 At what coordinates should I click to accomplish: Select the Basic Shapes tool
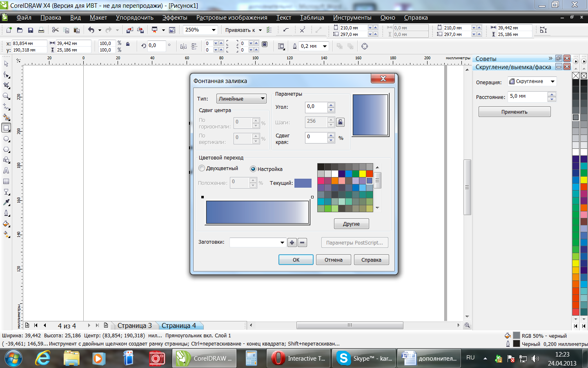pos(6,160)
